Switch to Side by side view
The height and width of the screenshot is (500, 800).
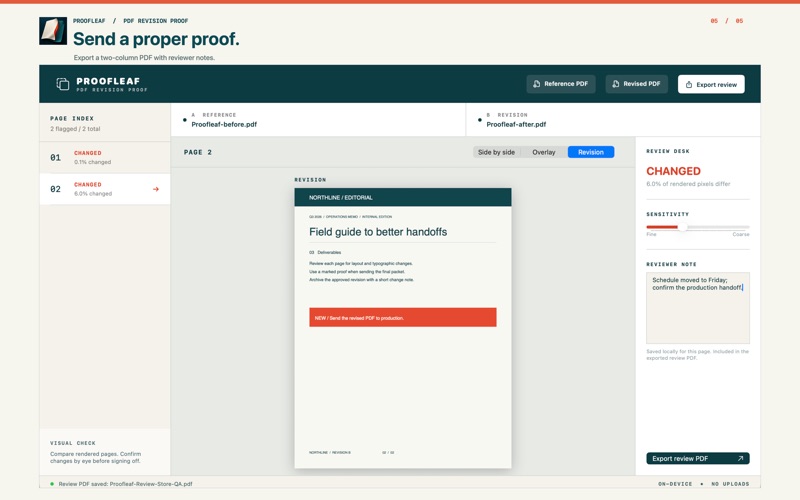coord(496,152)
